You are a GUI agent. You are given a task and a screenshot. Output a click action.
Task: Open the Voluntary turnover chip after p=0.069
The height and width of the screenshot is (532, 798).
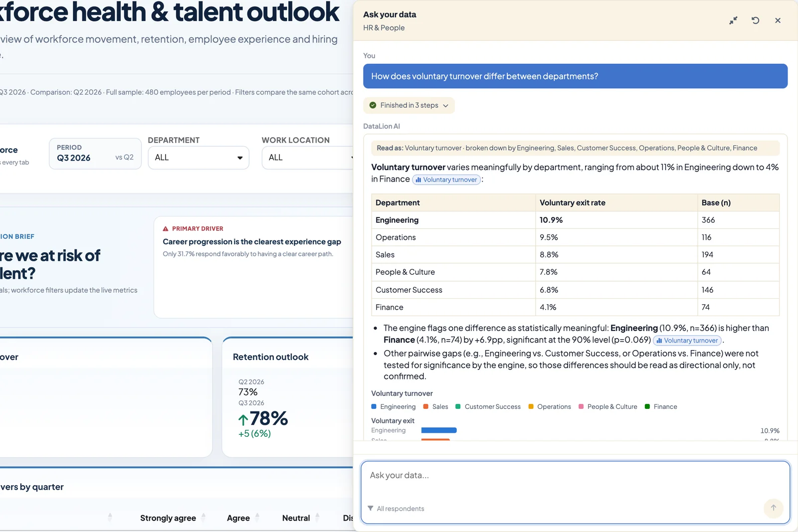(x=687, y=341)
